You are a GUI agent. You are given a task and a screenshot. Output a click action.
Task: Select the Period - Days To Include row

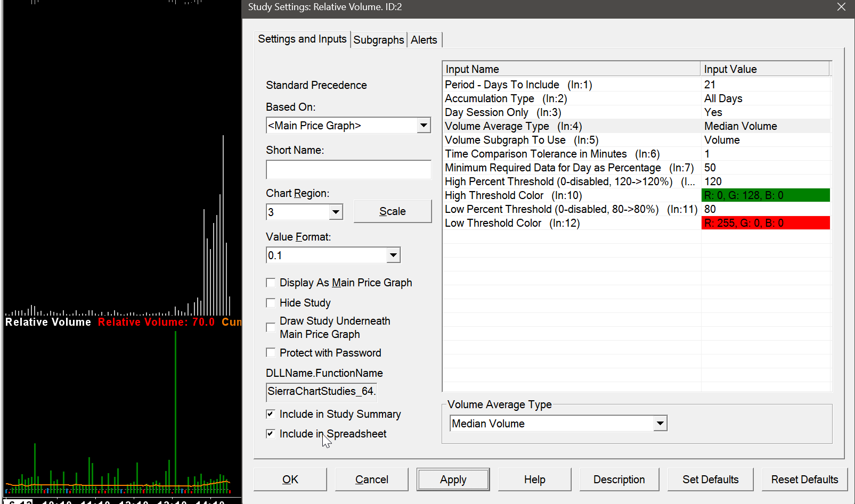(x=570, y=85)
